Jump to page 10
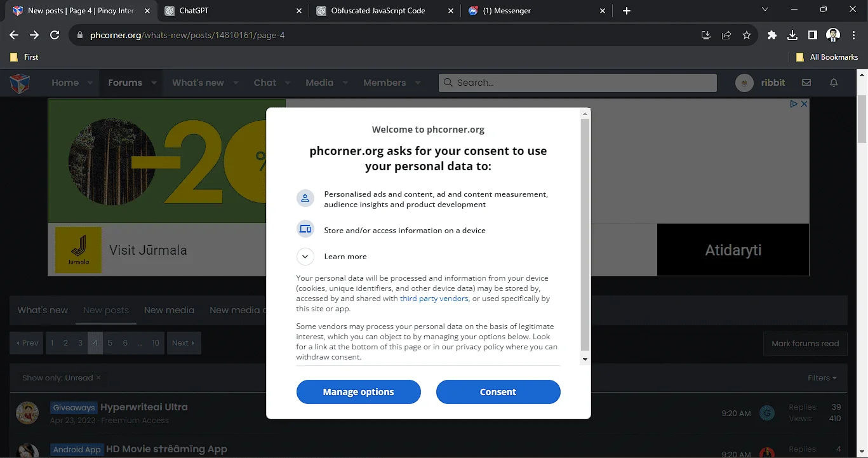 (x=156, y=343)
